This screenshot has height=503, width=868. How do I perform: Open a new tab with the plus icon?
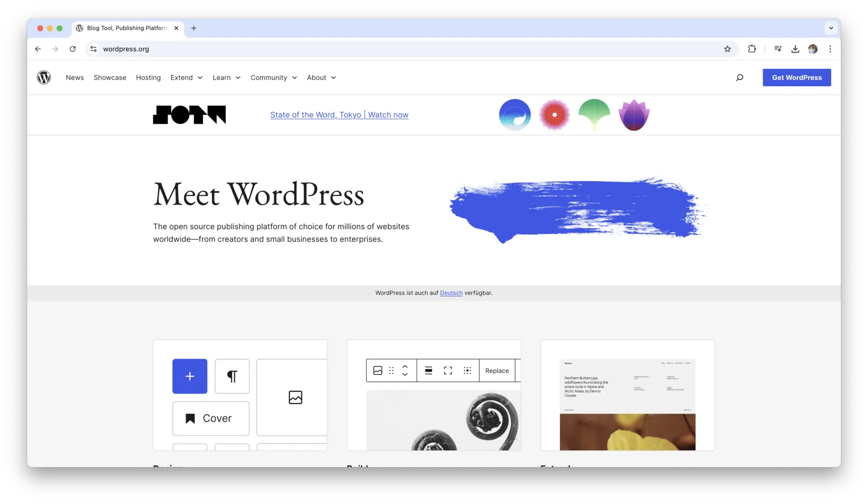coord(194,28)
